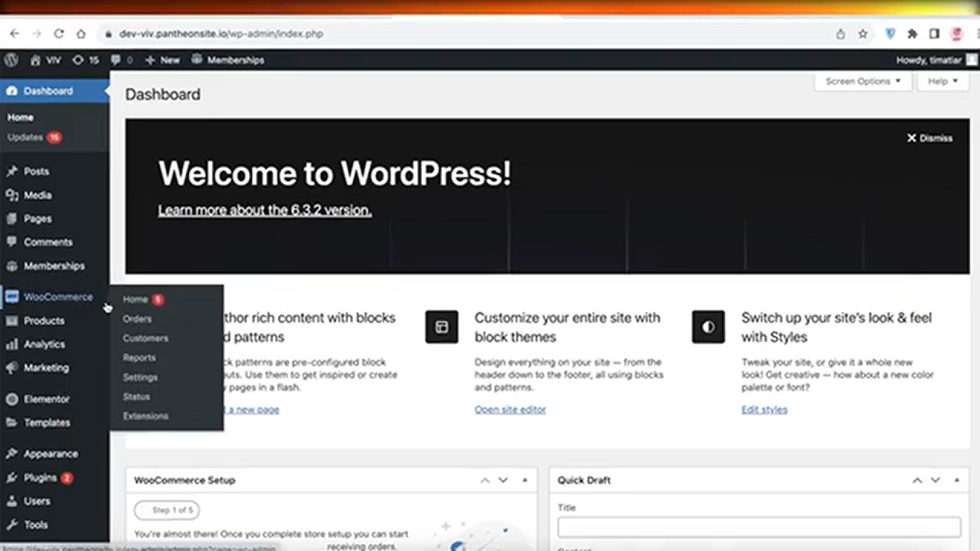Open the browser extensions puzzle icon

coord(912,34)
